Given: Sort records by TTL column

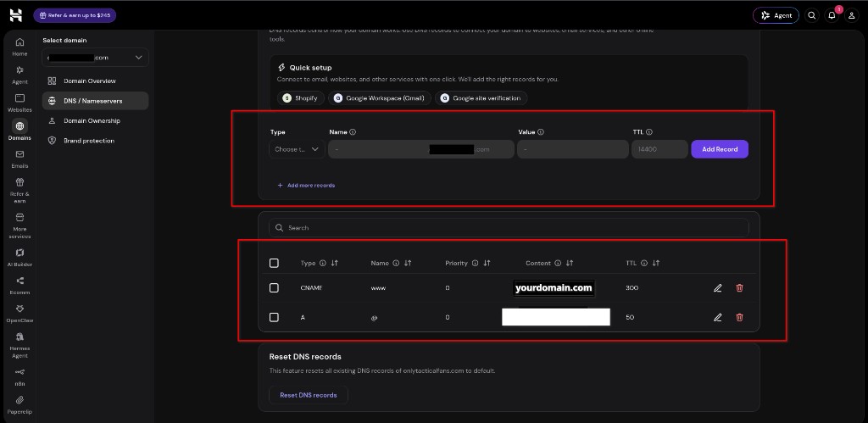Looking at the screenshot, I should coord(656,263).
